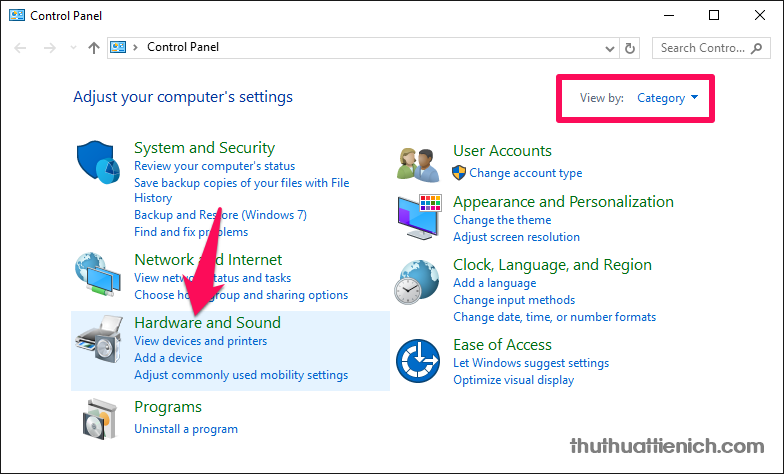Click the System and Security shield icon

[x=98, y=163]
